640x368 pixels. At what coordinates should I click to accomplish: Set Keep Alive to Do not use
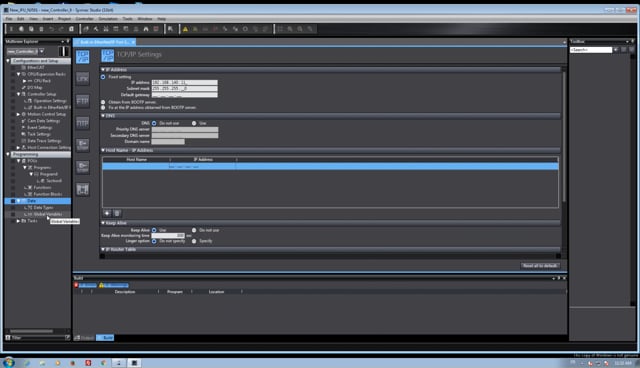[x=194, y=230]
